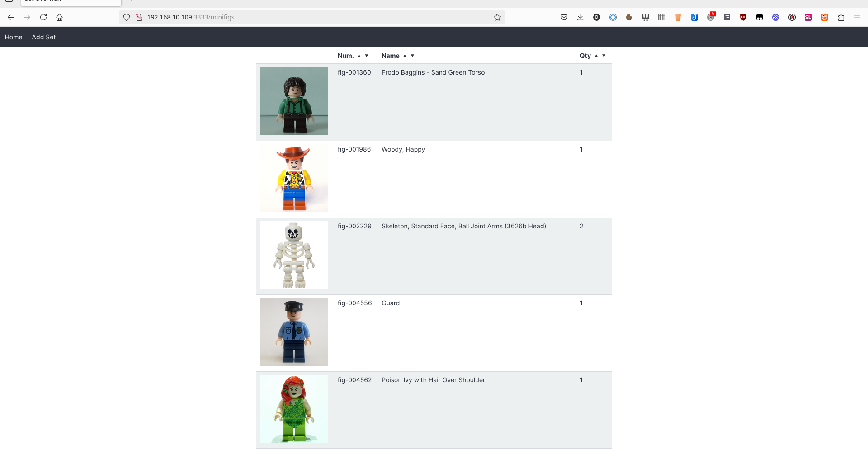Bookmark this page with star icon
Screen dimensions: 868x464
click(497, 17)
